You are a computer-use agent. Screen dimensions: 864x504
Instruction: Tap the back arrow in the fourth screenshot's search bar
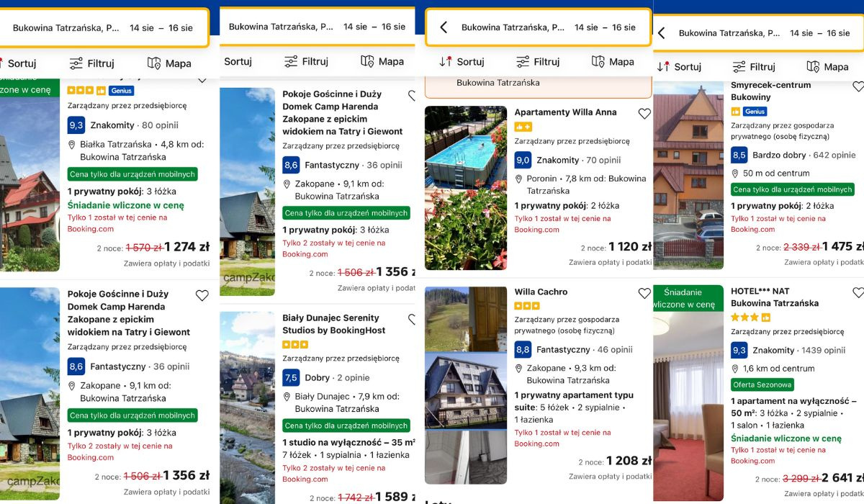(x=661, y=33)
